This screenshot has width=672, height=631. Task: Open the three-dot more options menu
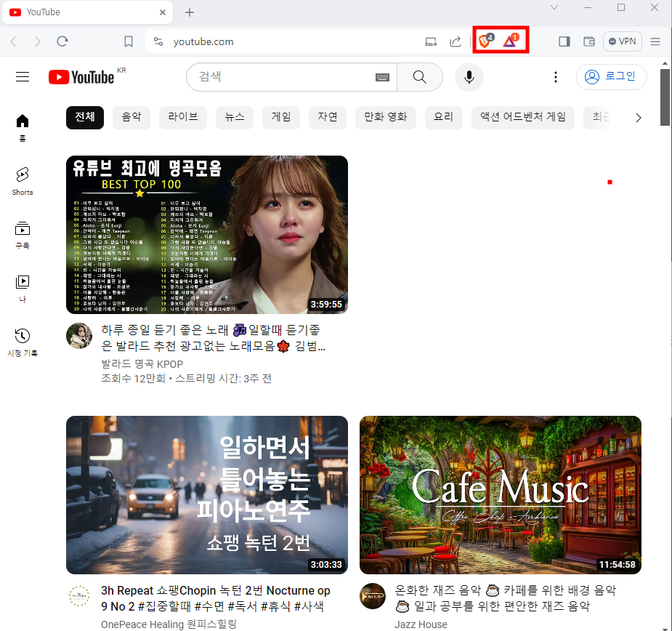556,76
